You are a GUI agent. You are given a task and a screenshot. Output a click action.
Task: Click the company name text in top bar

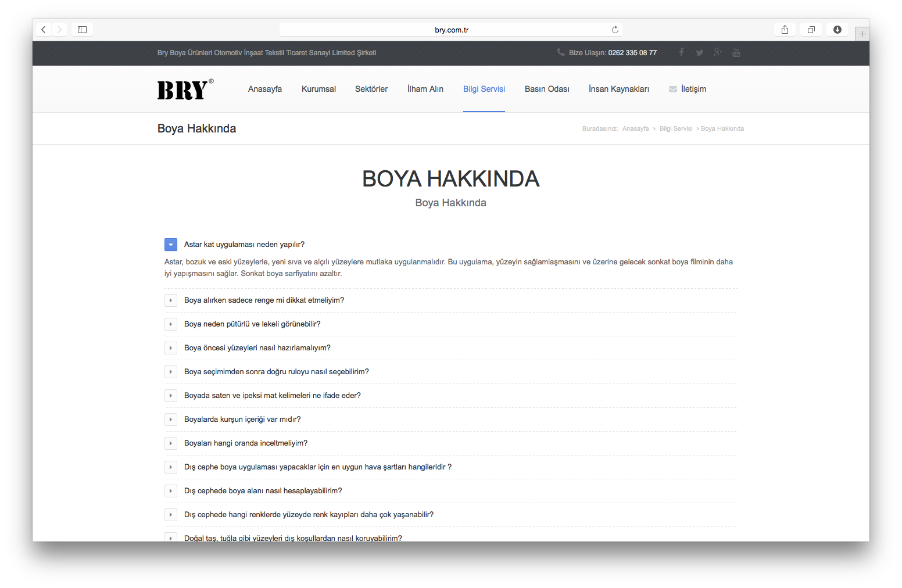[267, 53]
